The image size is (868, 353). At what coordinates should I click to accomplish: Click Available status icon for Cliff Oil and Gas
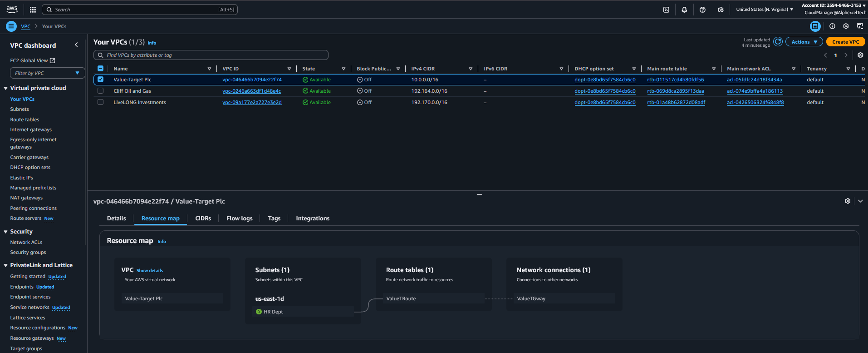click(305, 91)
